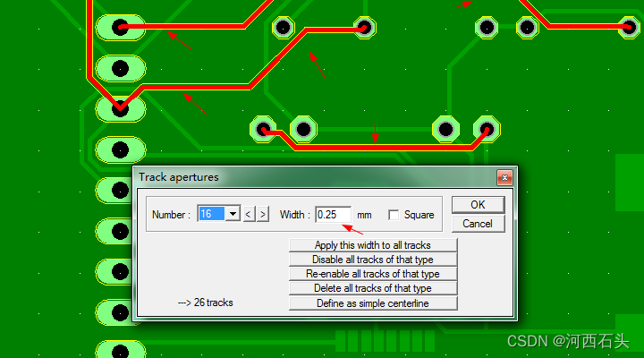Close the Track apertures dialog with X
Viewport: 644px width, 358px height.
(x=504, y=177)
